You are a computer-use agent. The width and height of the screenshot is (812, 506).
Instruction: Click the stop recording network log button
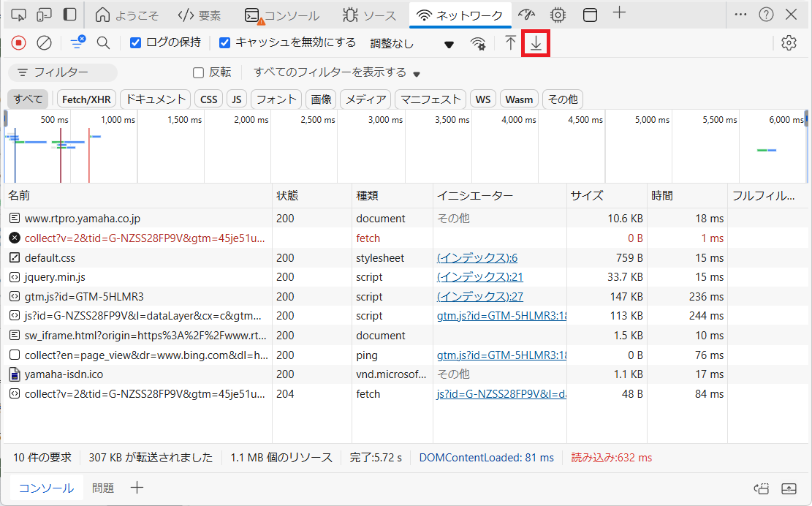click(x=19, y=43)
